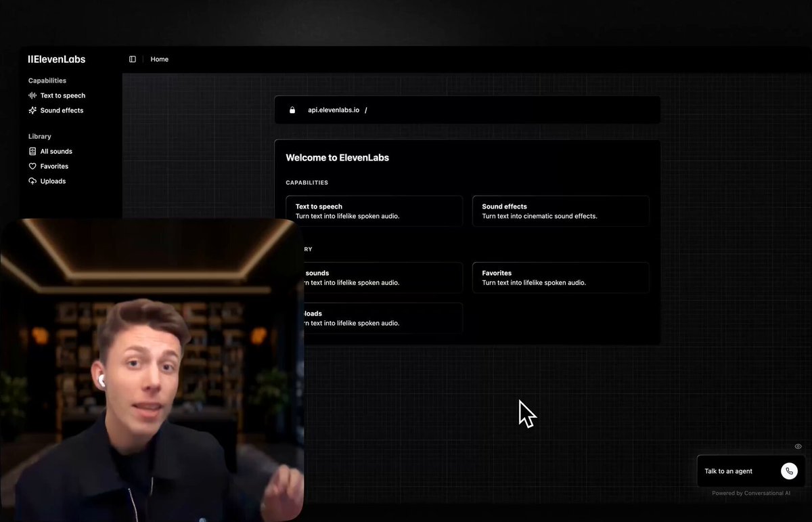Screen dimensions: 812x522
Task: Toggle the sidebar panel icon beside Home
Action: click(133, 60)
